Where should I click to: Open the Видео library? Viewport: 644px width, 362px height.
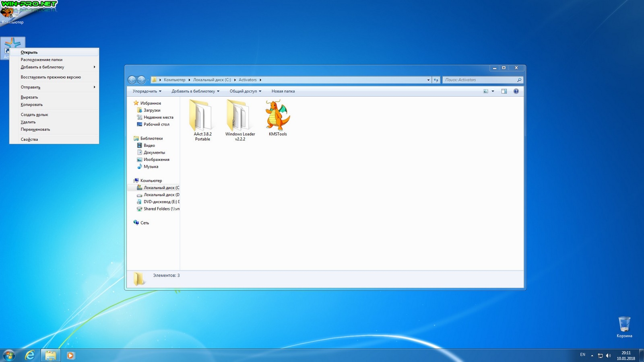click(149, 146)
